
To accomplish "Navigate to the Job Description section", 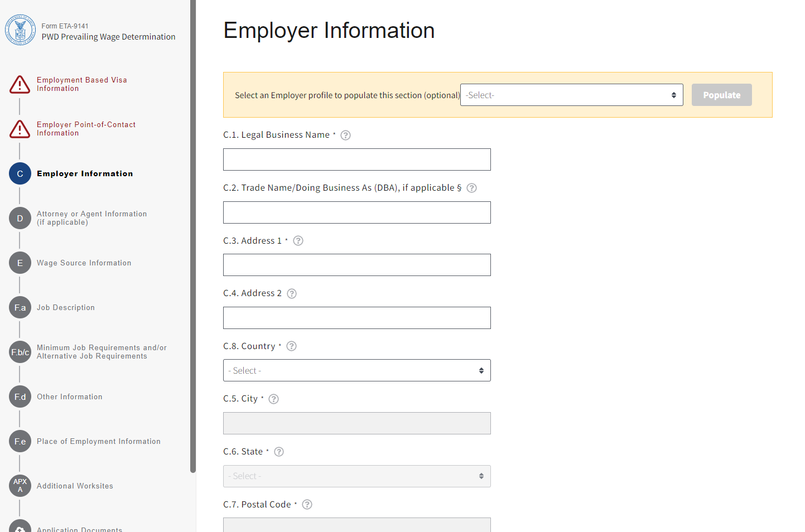I will pos(65,308).
